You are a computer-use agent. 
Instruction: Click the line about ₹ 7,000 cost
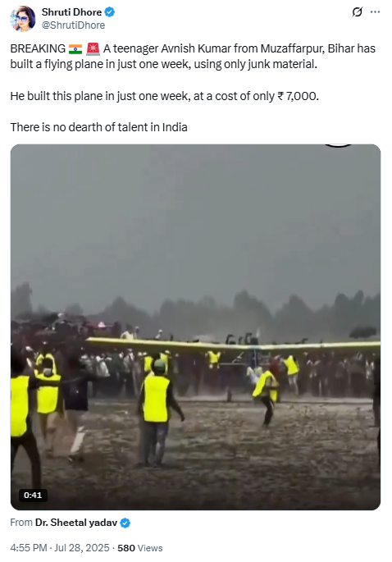click(164, 96)
